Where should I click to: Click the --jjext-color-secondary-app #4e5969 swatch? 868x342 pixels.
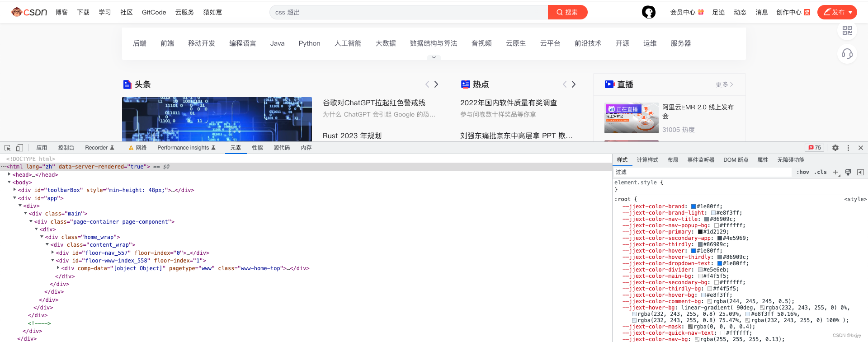coord(720,238)
